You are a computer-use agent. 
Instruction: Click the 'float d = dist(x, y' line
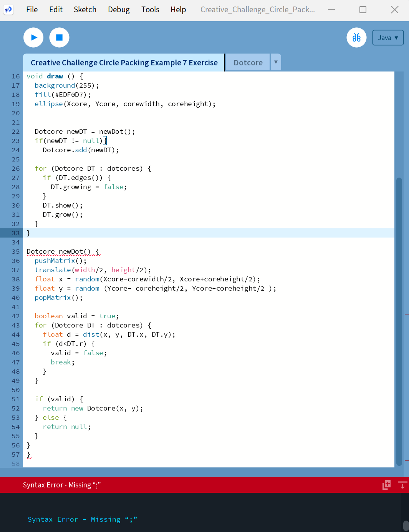pyautogui.click(x=109, y=334)
